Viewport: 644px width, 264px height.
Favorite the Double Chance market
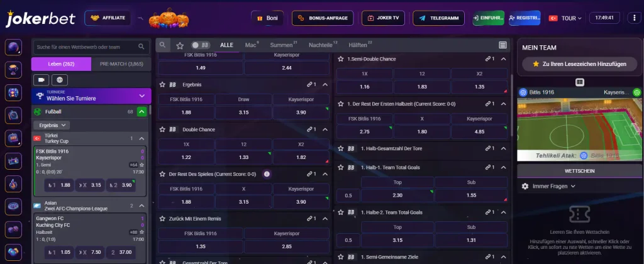pyautogui.click(x=162, y=129)
